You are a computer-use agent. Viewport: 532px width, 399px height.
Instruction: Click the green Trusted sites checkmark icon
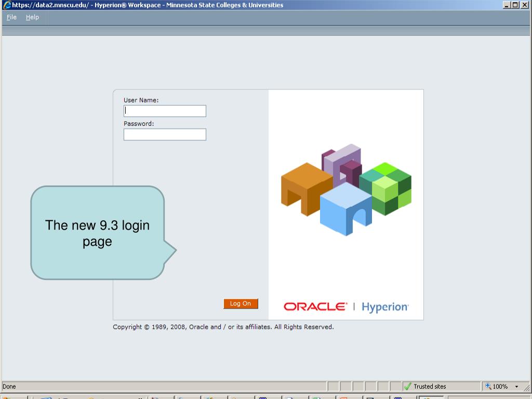[408, 387]
